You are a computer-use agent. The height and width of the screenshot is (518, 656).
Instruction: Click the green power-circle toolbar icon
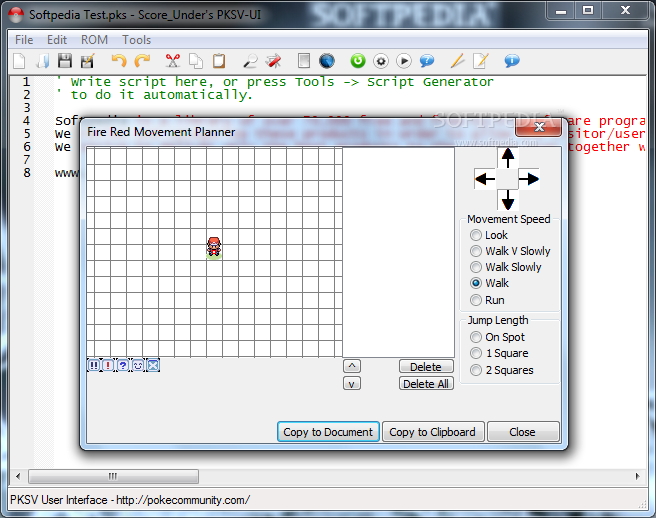click(358, 61)
